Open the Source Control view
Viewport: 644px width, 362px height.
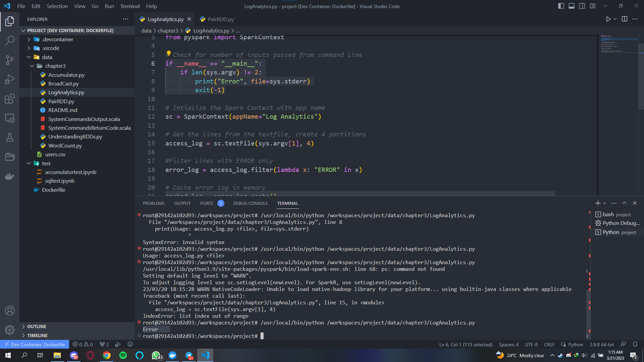point(10,60)
